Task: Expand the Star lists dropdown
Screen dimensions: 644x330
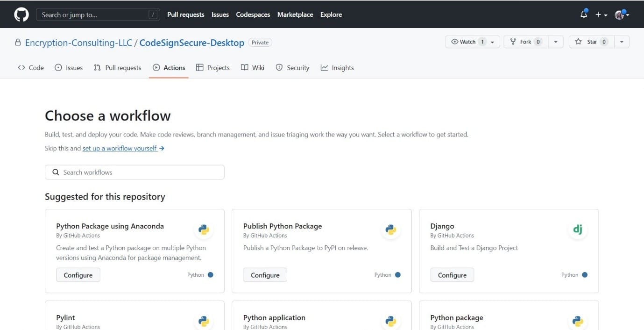Action: [x=622, y=42]
